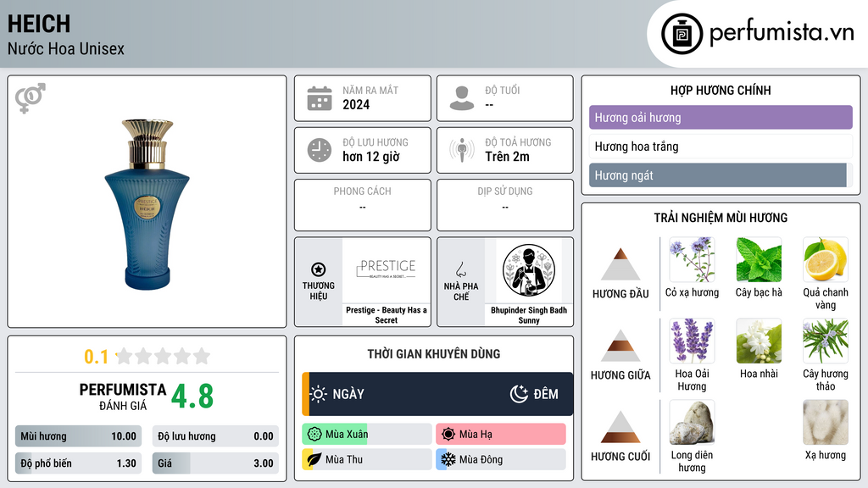Click the Thời gian khuyên dùng heading
The height and width of the screenshot is (488, 868).
434,353
